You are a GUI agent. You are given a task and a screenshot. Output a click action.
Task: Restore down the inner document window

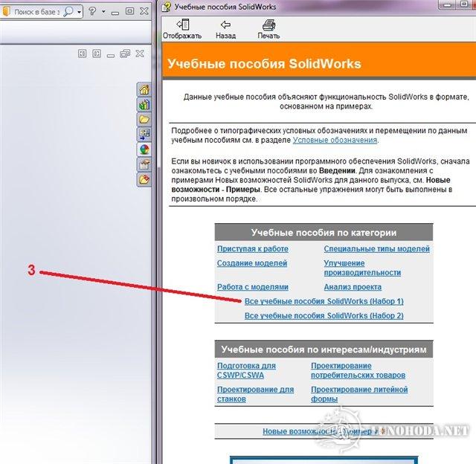125,54
